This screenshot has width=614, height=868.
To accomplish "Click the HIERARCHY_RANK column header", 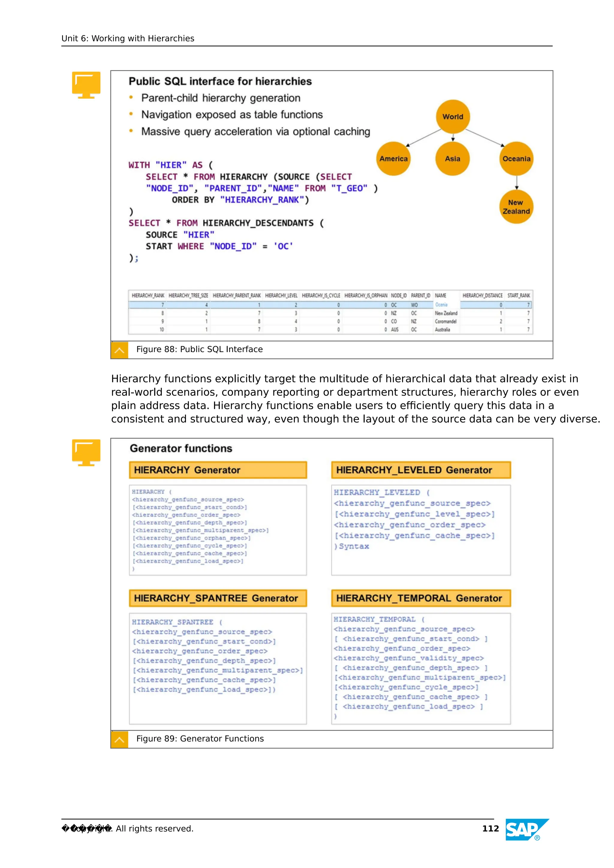I will point(148,296).
